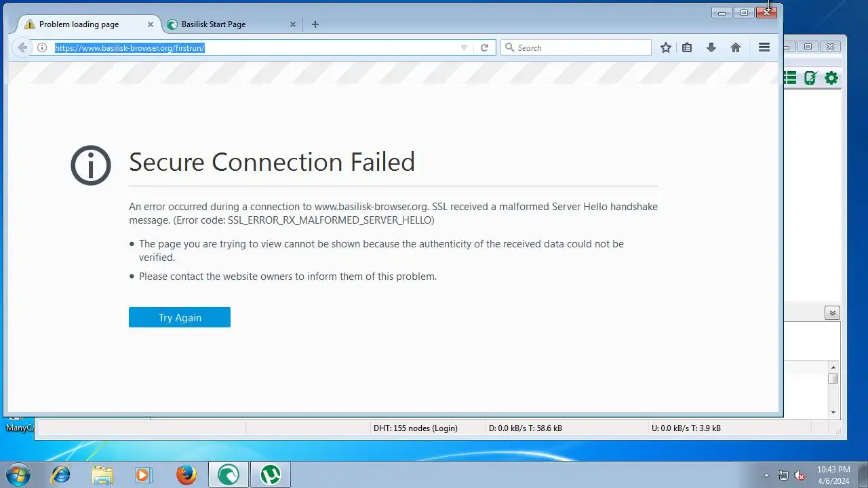Open Windows Media Player from taskbar
This screenshot has height=488, width=868.
coord(144,474)
